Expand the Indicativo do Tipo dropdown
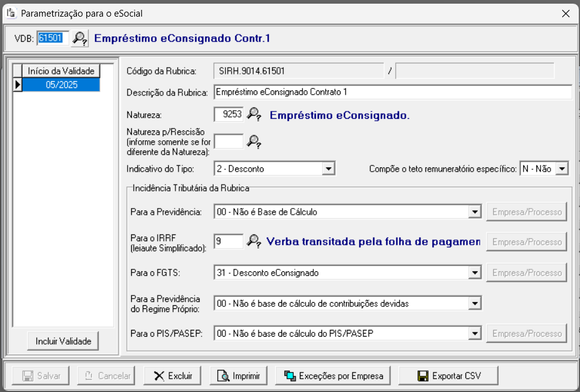 (329, 169)
